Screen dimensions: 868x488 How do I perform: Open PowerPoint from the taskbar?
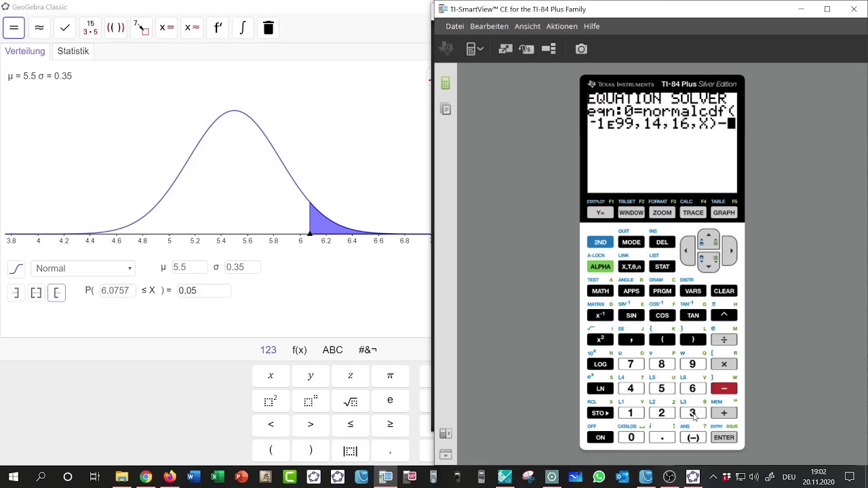(241, 477)
